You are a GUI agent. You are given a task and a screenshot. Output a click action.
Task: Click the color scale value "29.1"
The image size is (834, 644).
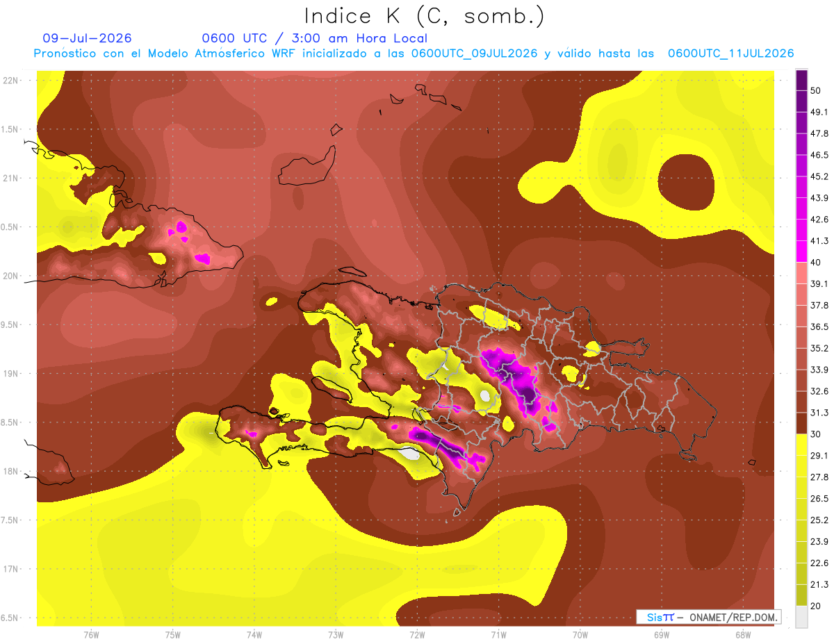819,456
